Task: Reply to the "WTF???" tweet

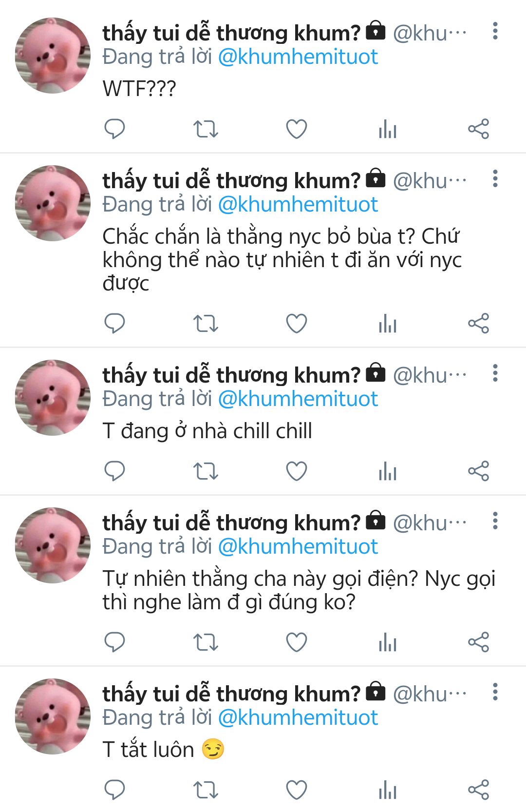Action: [x=115, y=129]
